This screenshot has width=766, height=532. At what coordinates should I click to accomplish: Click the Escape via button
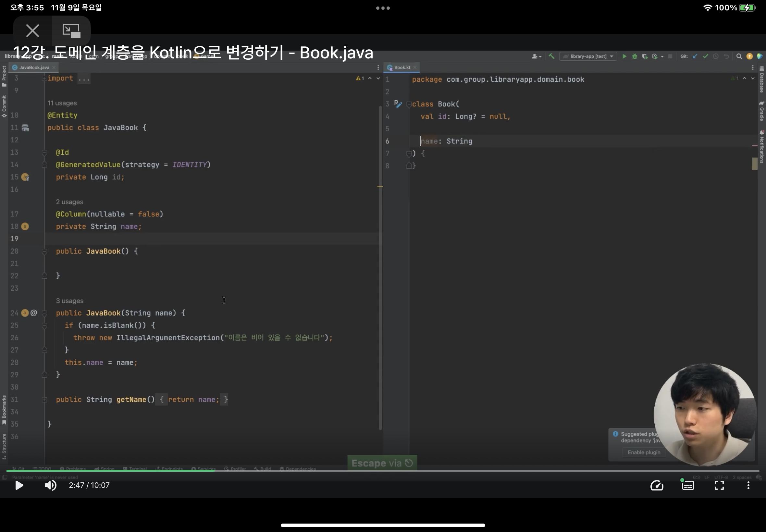click(382, 463)
